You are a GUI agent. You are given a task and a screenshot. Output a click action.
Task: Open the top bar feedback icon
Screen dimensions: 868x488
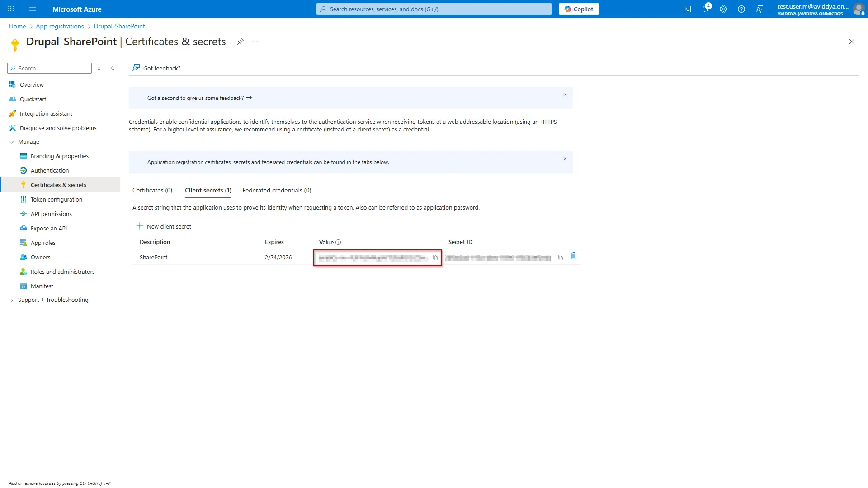[x=759, y=9]
